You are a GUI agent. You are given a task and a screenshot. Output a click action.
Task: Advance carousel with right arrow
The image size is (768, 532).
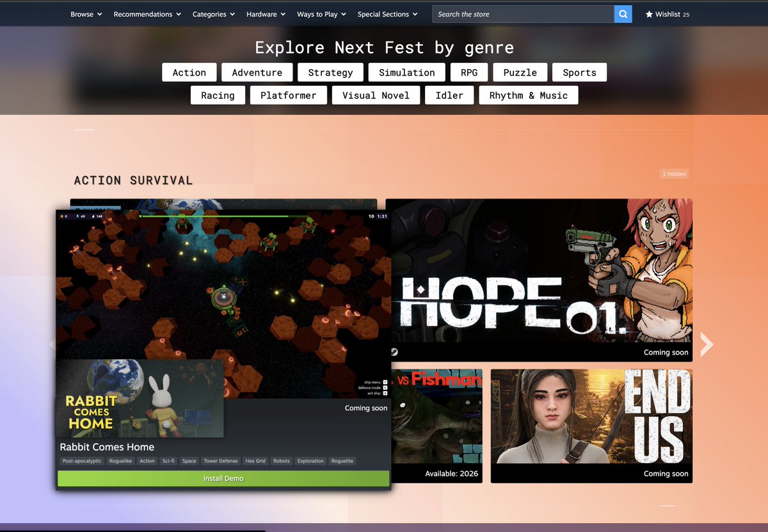(x=706, y=344)
